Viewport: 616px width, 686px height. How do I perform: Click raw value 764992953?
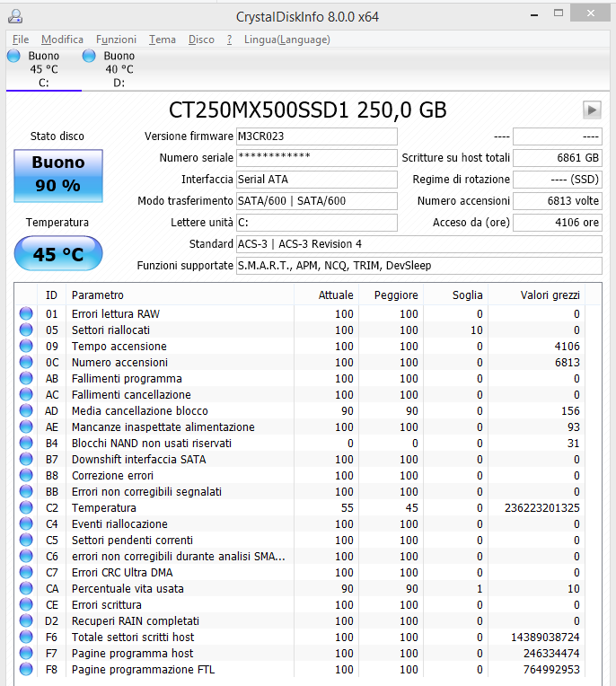[551, 670]
